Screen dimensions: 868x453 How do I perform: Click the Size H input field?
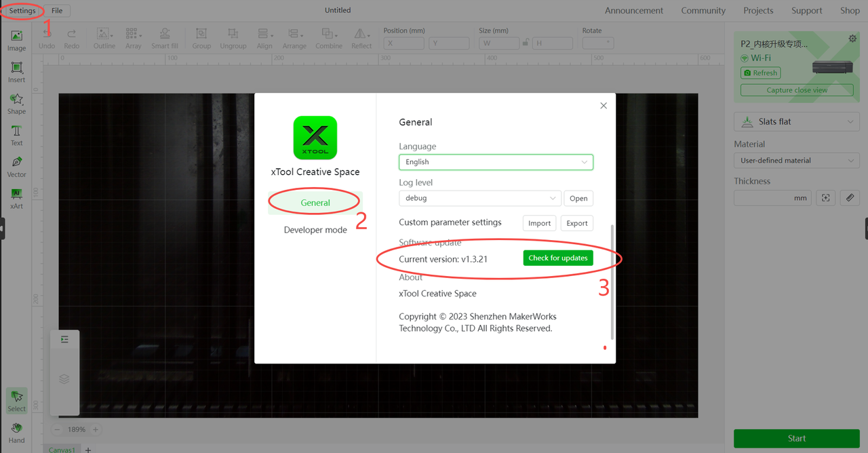point(553,43)
